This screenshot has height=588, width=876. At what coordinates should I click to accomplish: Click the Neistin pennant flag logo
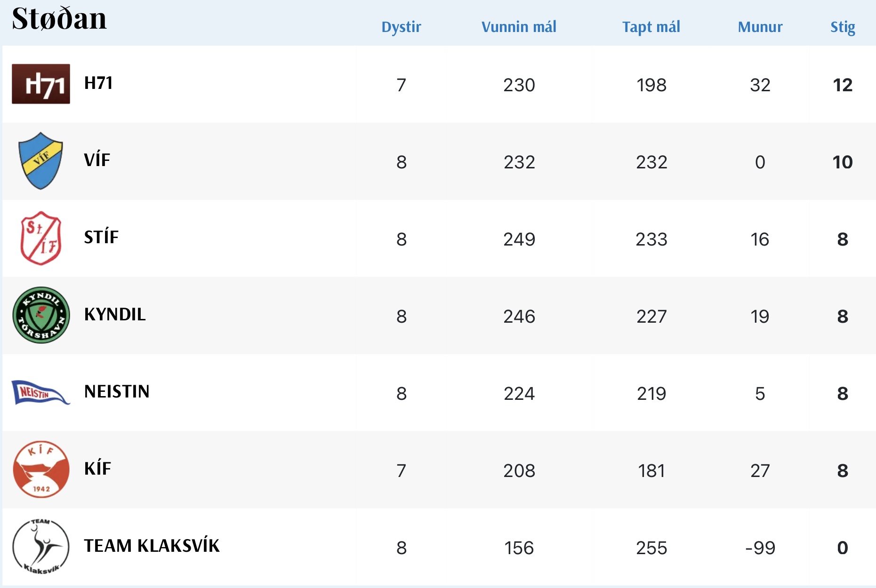click(x=41, y=392)
